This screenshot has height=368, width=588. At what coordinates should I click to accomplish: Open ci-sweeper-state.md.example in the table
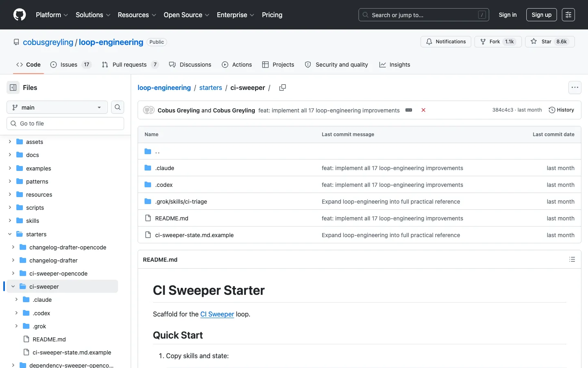tap(194, 235)
